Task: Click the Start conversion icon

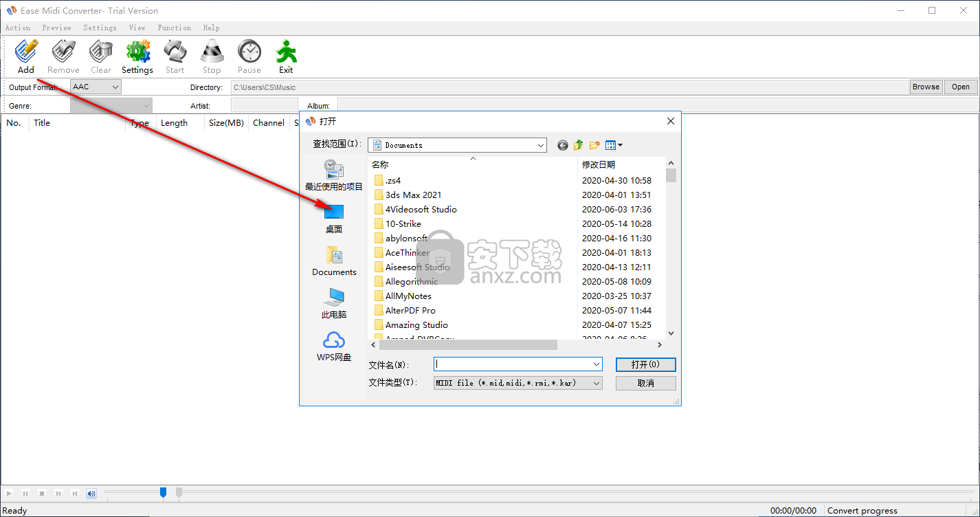Action: (x=175, y=56)
